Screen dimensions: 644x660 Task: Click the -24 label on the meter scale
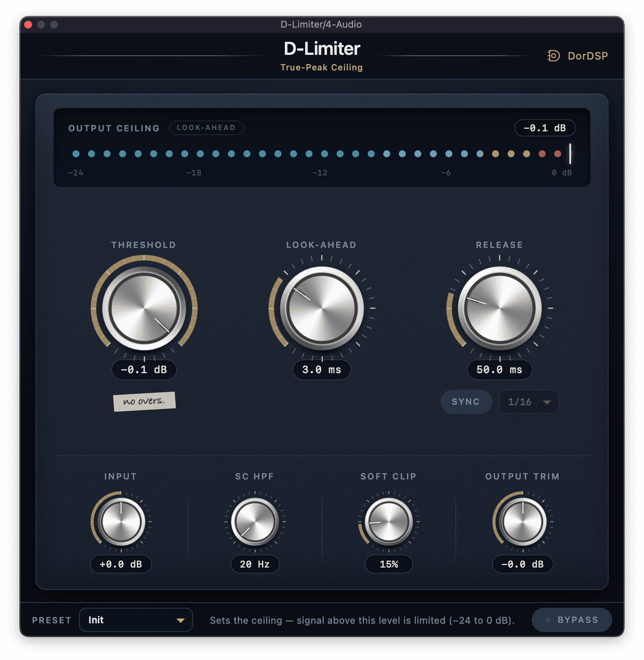click(76, 173)
